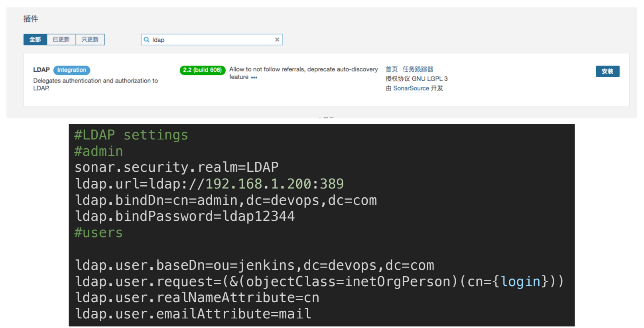Open the 任务跟踪器 issue tracker link

tap(418, 69)
